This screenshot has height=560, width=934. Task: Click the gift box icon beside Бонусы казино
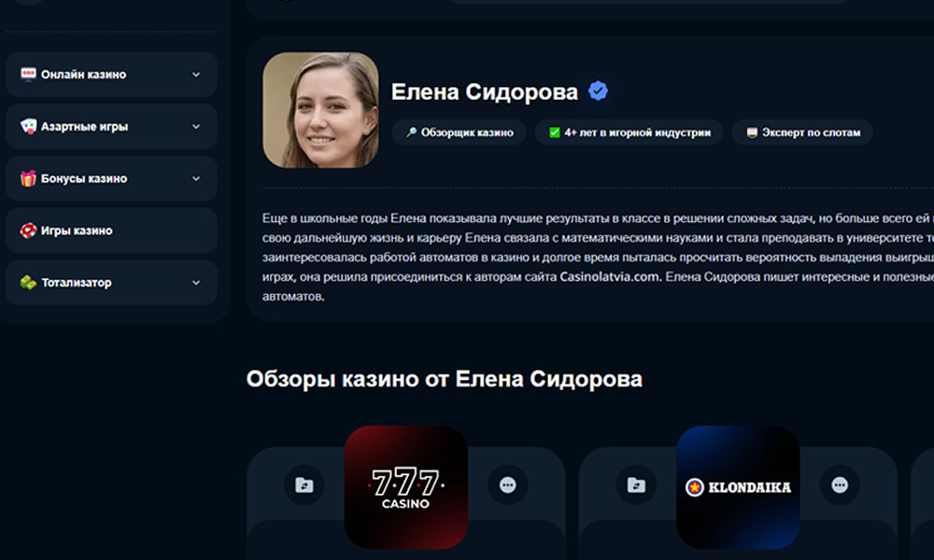(x=28, y=178)
